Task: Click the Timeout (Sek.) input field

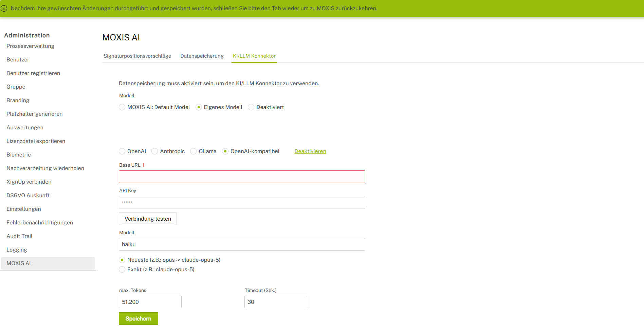Action: point(276,302)
